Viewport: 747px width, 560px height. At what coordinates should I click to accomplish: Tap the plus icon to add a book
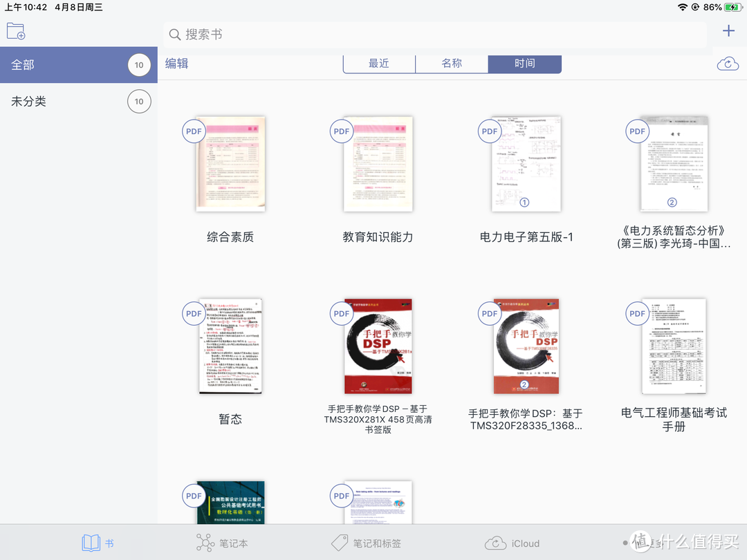pos(728,31)
